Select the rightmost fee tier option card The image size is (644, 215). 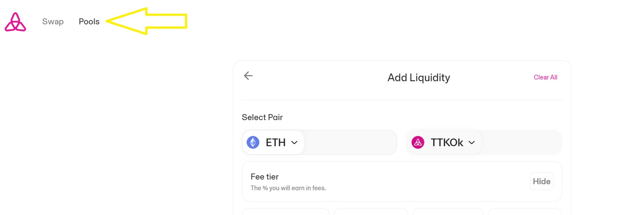525,212
